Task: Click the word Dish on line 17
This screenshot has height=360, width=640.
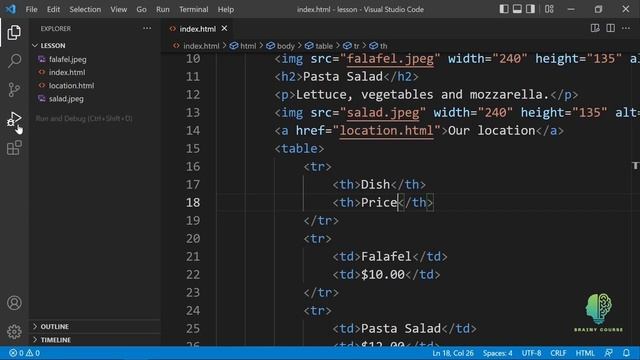Action: tap(376, 184)
